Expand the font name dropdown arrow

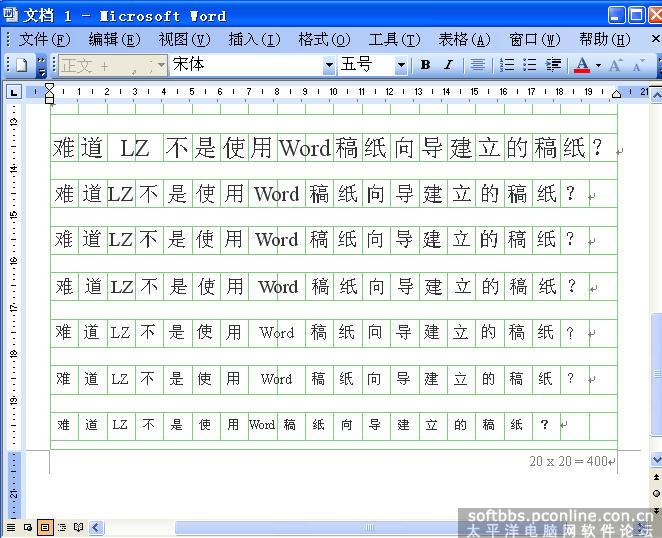tap(329, 65)
